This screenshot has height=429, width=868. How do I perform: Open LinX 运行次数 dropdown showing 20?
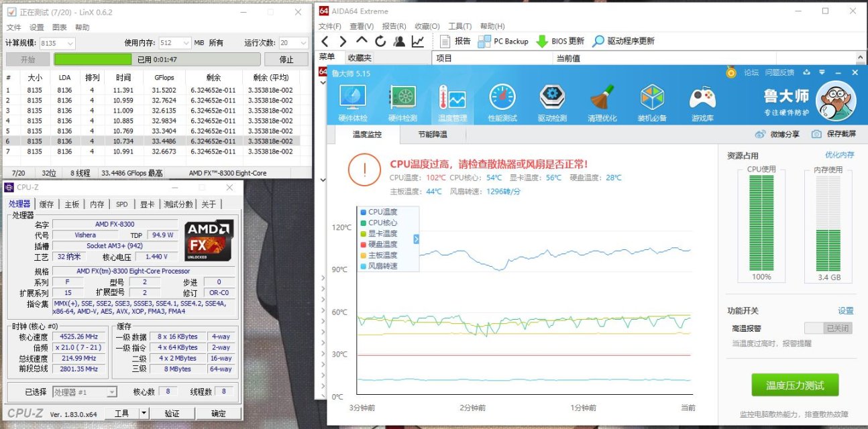[x=294, y=43]
